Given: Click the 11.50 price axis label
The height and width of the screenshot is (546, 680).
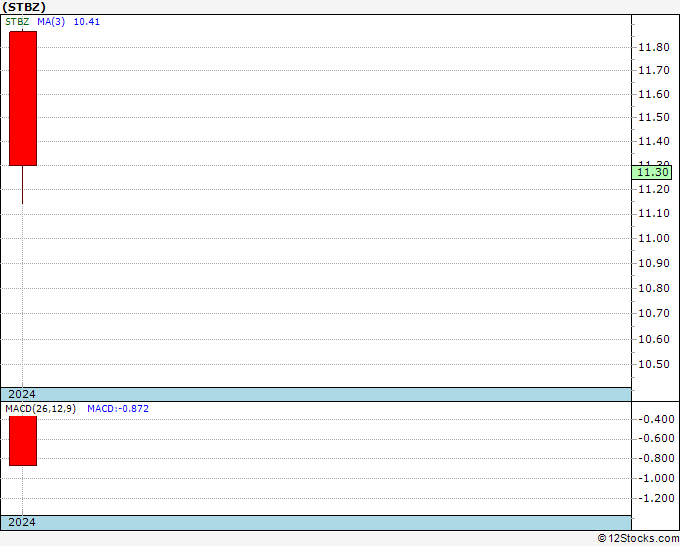Looking at the screenshot, I should click(x=654, y=117).
